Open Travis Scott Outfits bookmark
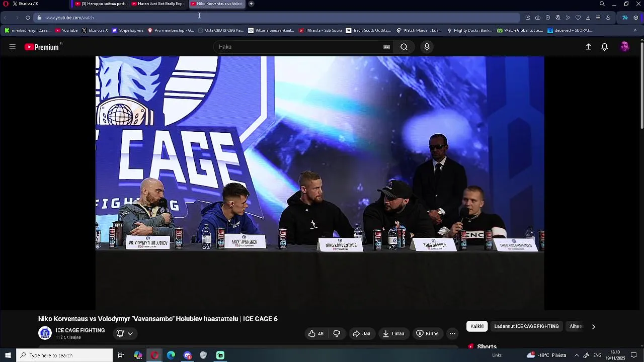 (x=368, y=30)
